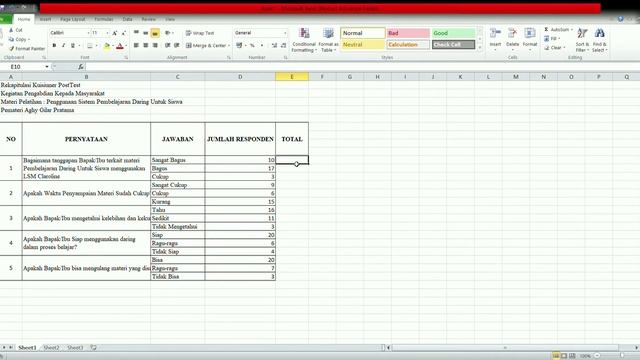Apply the Bad cell style
The width and height of the screenshot is (640, 360).
tap(408, 33)
